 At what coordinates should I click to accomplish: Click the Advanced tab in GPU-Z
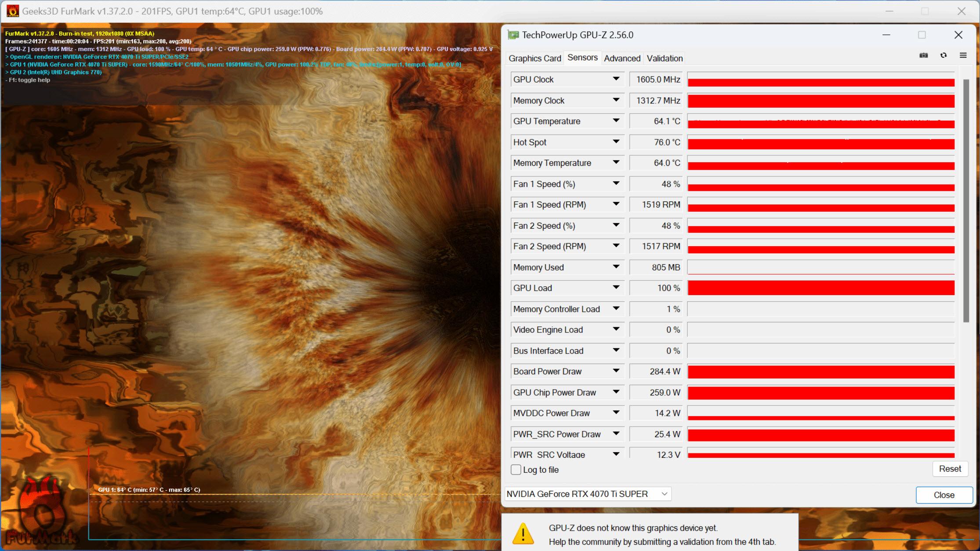pyautogui.click(x=621, y=58)
